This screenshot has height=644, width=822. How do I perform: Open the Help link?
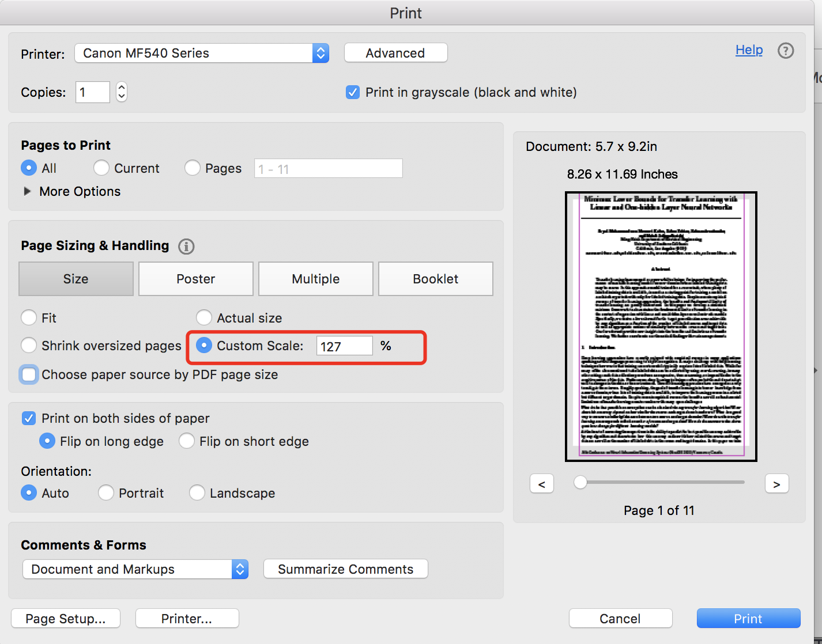click(x=749, y=50)
